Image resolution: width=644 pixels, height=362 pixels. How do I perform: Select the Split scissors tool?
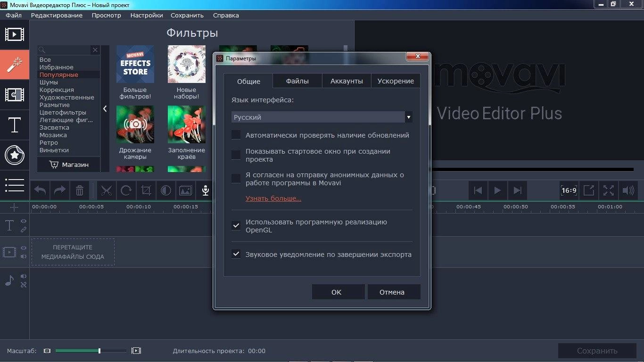107,190
